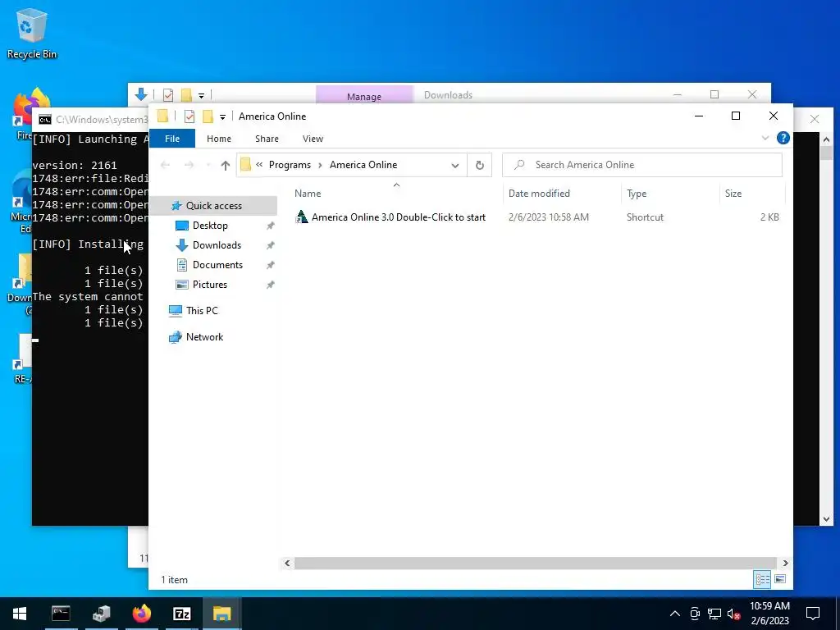Open Desktop in navigation pane
This screenshot has width=840, height=630.
(x=210, y=226)
